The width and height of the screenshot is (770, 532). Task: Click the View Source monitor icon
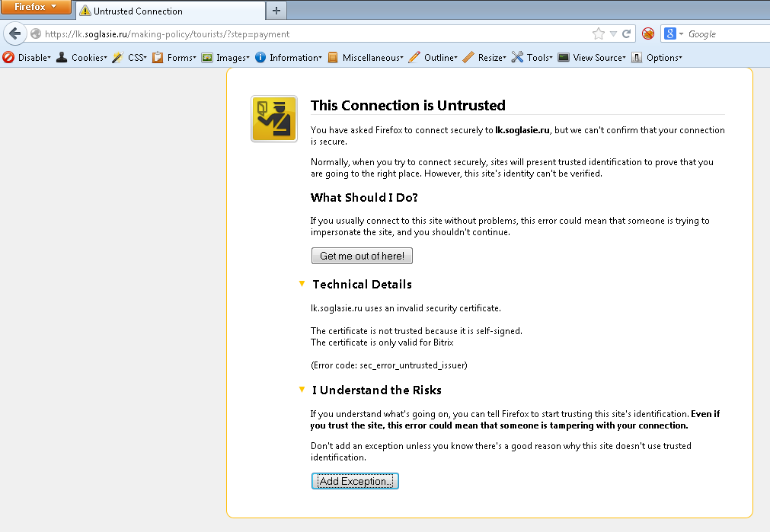564,57
